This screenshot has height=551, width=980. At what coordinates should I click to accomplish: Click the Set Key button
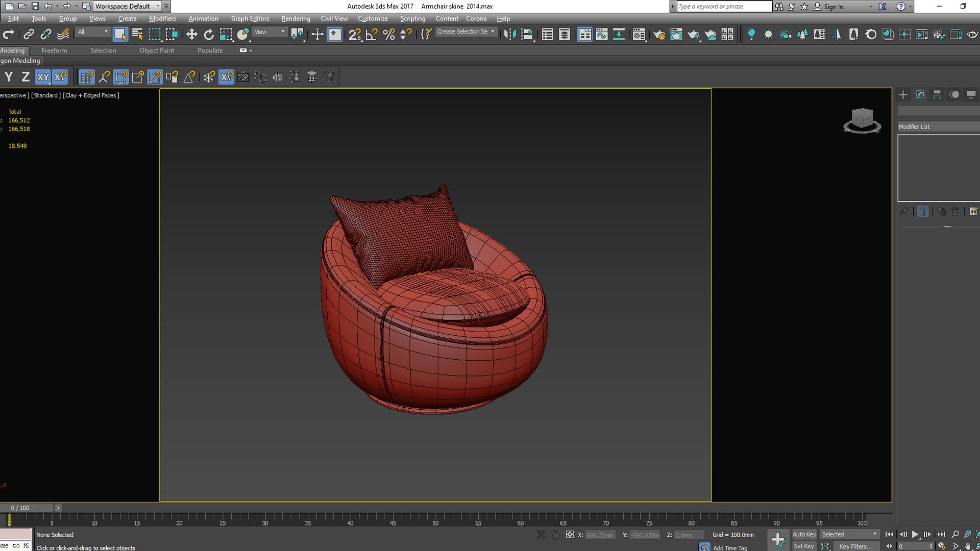(804, 546)
